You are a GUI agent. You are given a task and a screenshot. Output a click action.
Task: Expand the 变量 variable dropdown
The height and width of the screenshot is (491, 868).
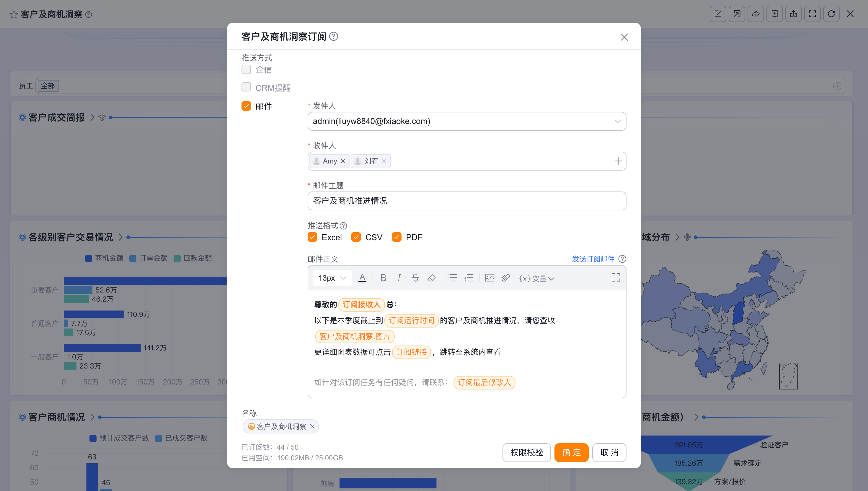tap(536, 279)
